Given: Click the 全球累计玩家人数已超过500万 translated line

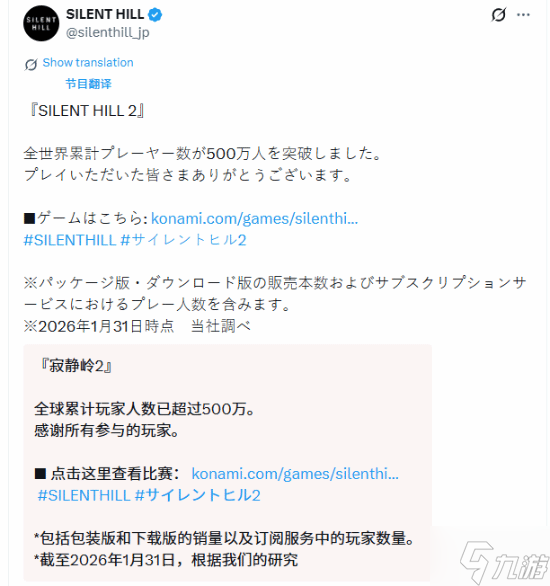Looking at the screenshot, I should (x=144, y=409).
